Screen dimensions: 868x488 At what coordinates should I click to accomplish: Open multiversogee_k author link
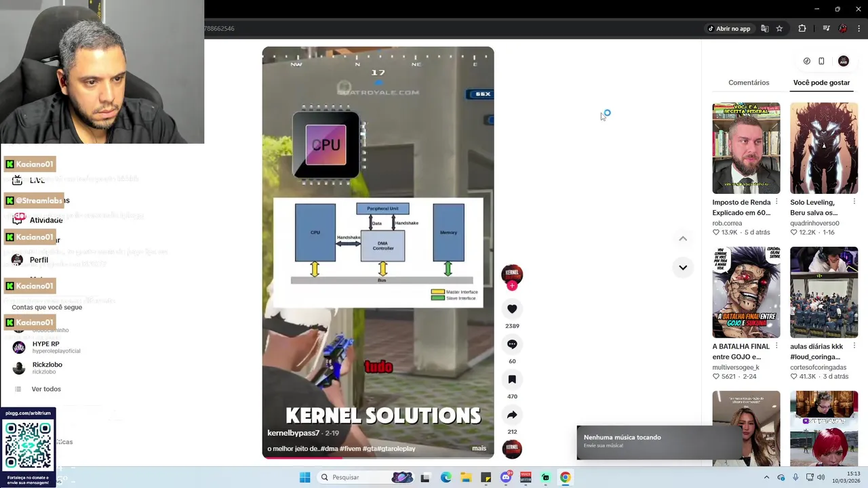[x=736, y=367]
